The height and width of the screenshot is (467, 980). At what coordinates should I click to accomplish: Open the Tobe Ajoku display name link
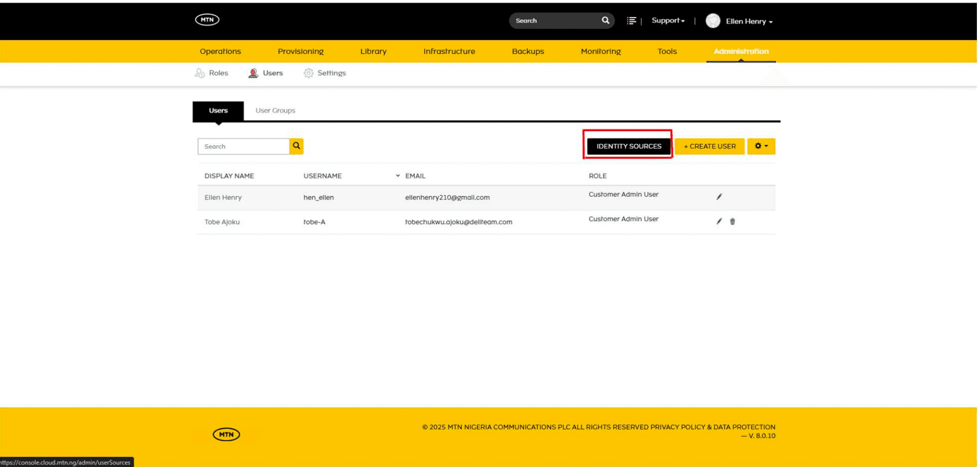[x=223, y=222]
